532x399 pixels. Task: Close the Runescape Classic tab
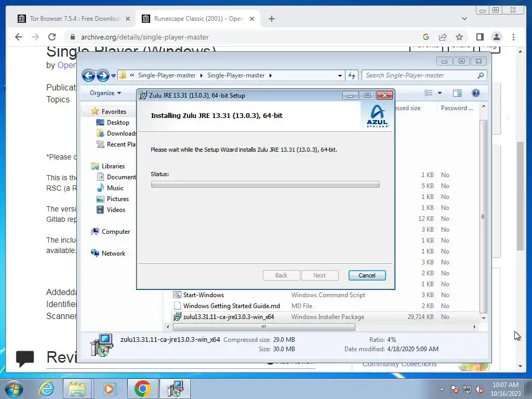(x=252, y=19)
